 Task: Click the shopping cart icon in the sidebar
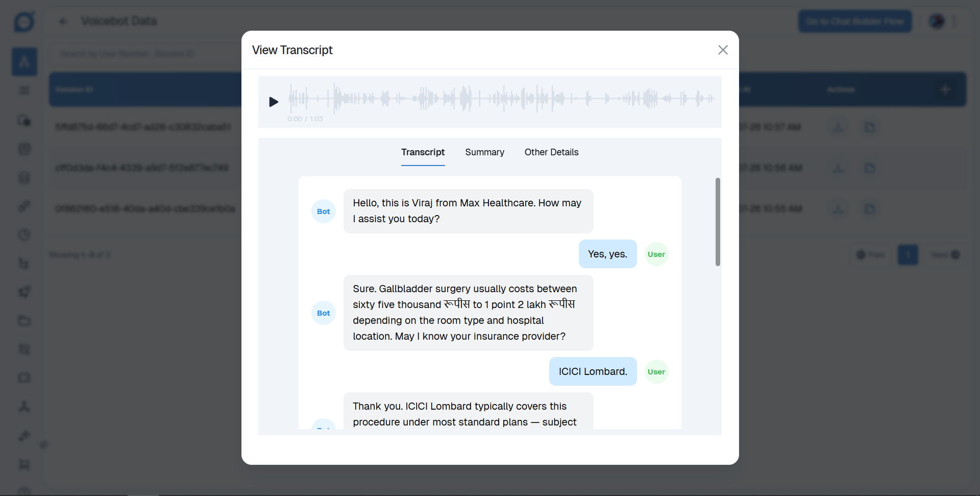coord(24,465)
